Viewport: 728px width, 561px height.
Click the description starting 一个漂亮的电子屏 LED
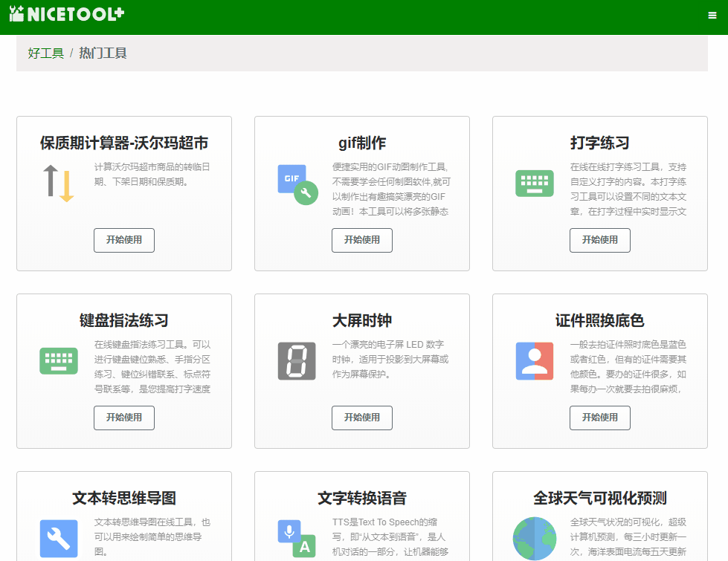click(390, 360)
